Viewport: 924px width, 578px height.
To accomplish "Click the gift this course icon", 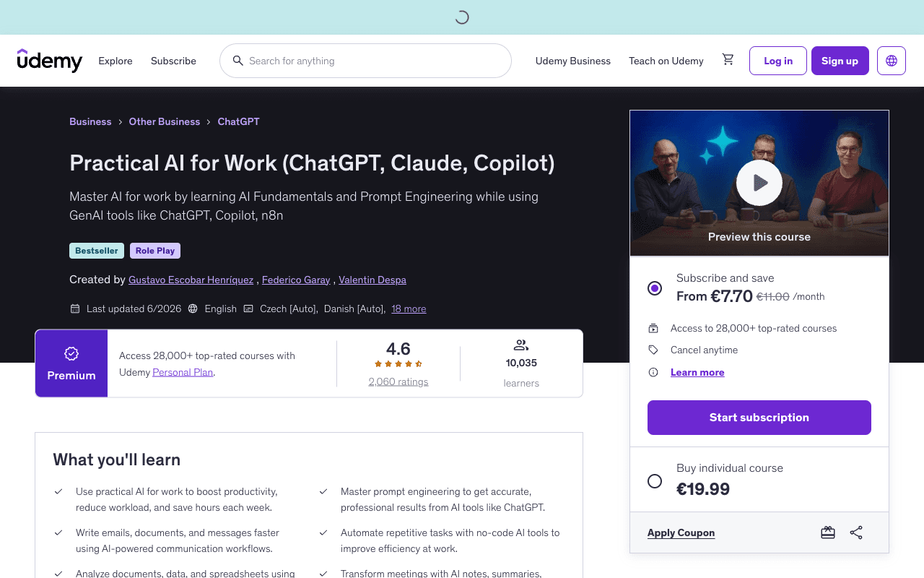I will [x=828, y=532].
